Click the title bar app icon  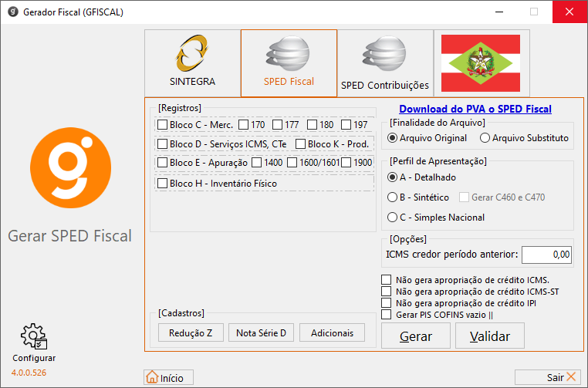click(x=13, y=12)
